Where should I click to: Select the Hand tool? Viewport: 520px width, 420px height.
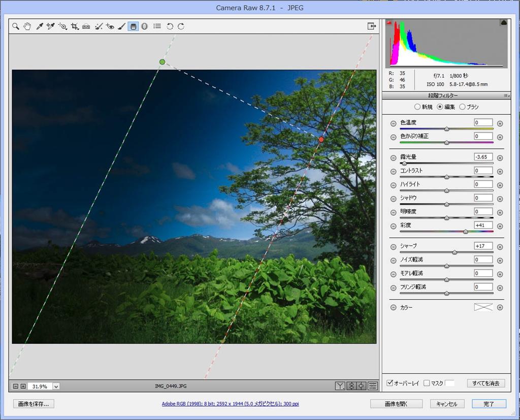27,26
